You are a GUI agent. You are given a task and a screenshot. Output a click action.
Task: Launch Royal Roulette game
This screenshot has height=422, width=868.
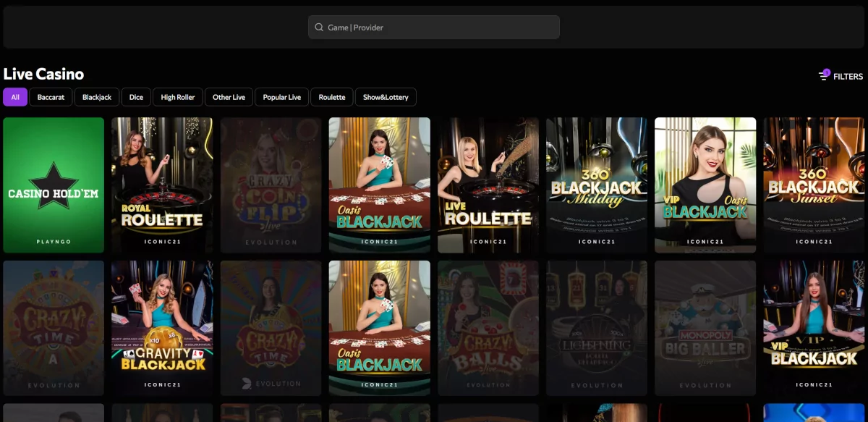(162, 185)
